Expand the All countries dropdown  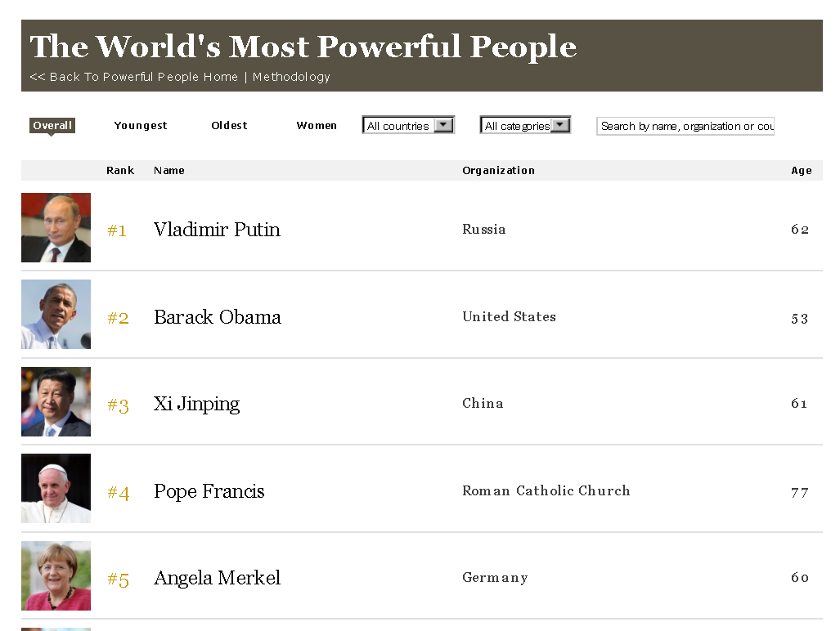pos(408,126)
